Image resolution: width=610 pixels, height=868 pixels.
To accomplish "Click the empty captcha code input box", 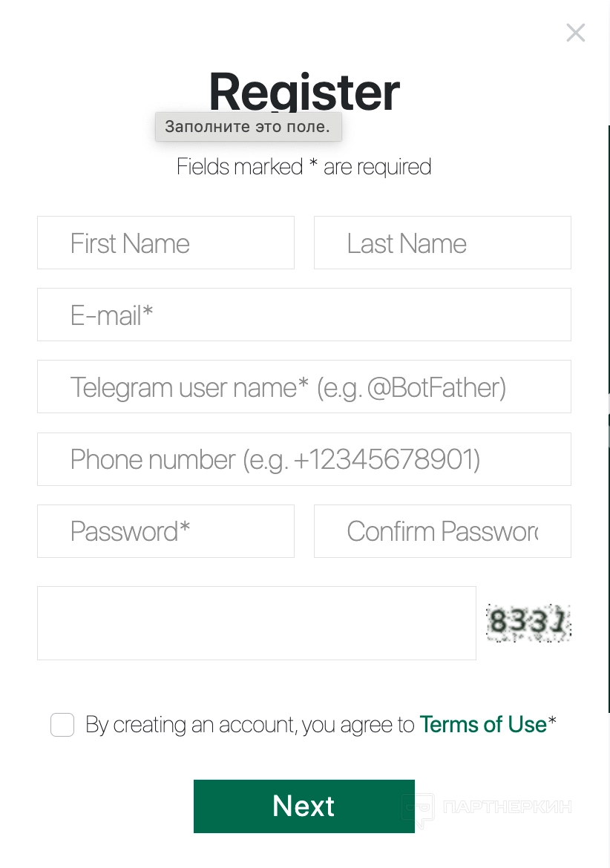I will 256,623.
